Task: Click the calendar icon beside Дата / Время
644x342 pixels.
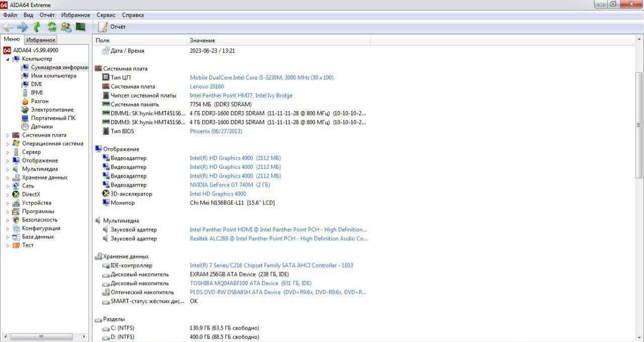Action: click(106, 51)
